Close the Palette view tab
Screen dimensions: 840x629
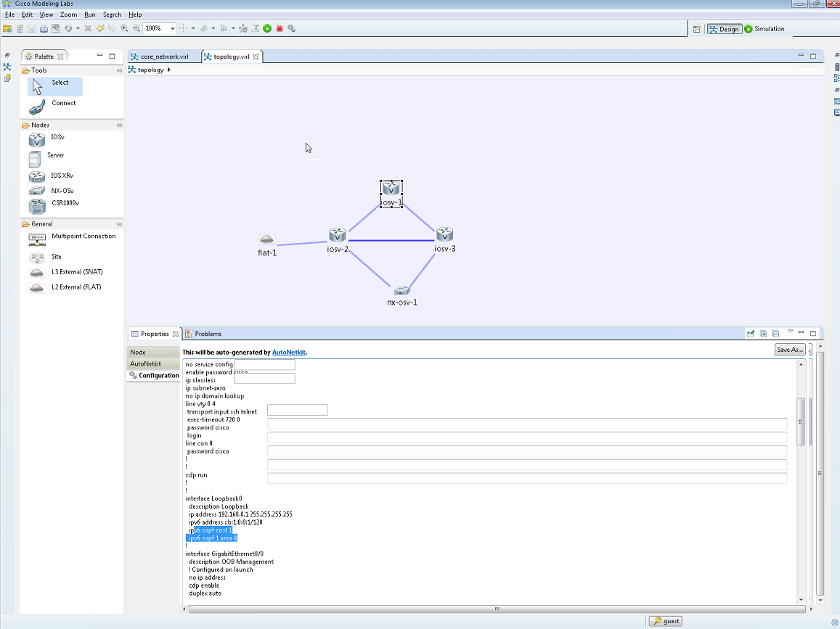(x=60, y=56)
